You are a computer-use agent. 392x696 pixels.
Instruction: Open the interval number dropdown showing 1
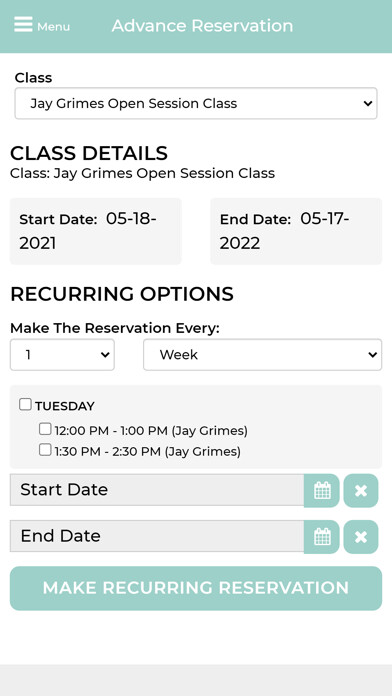click(62, 355)
